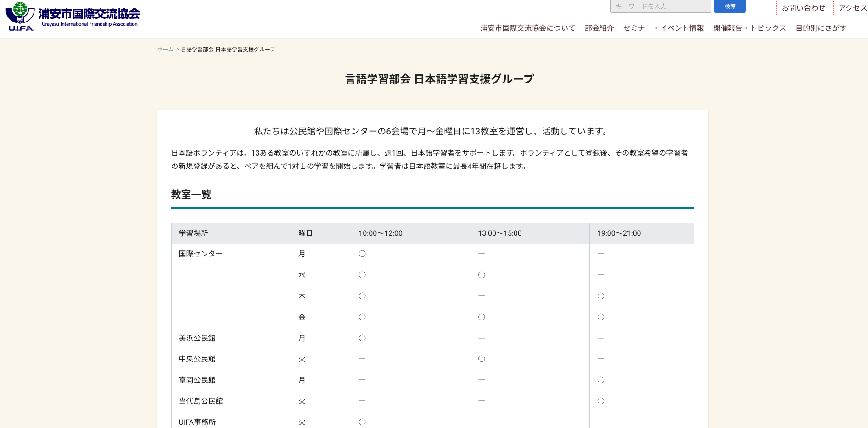Image resolution: width=868 pixels, height=428 pixels.
Task: Open the 浦安市国際交流協会について menu
Action: pos(526,28)
